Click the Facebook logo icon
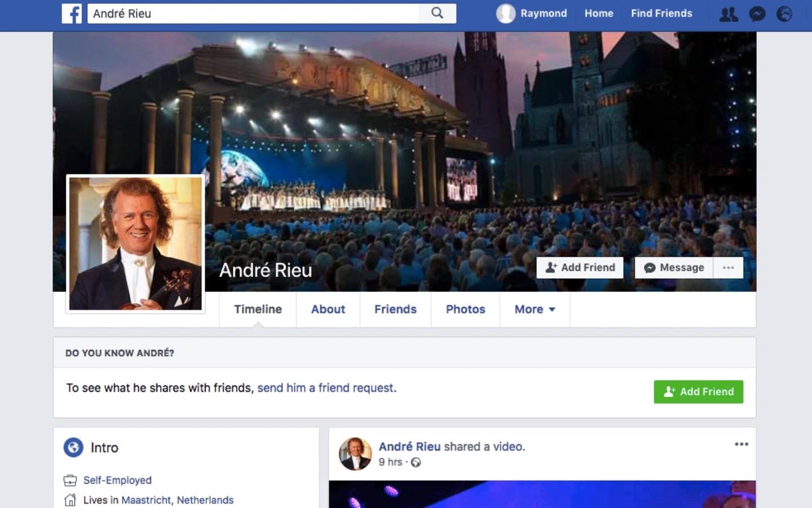The image size is (812, 508). [x=72, y=14]
